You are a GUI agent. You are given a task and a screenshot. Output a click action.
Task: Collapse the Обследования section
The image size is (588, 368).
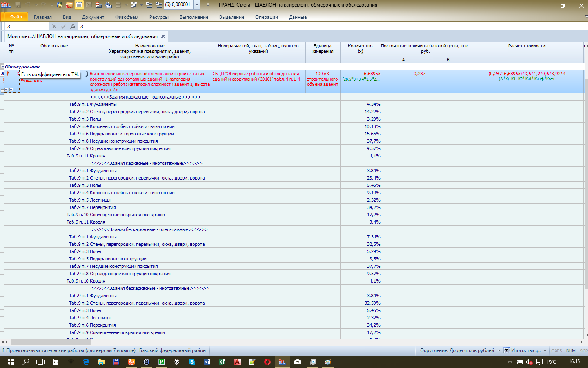2,67
